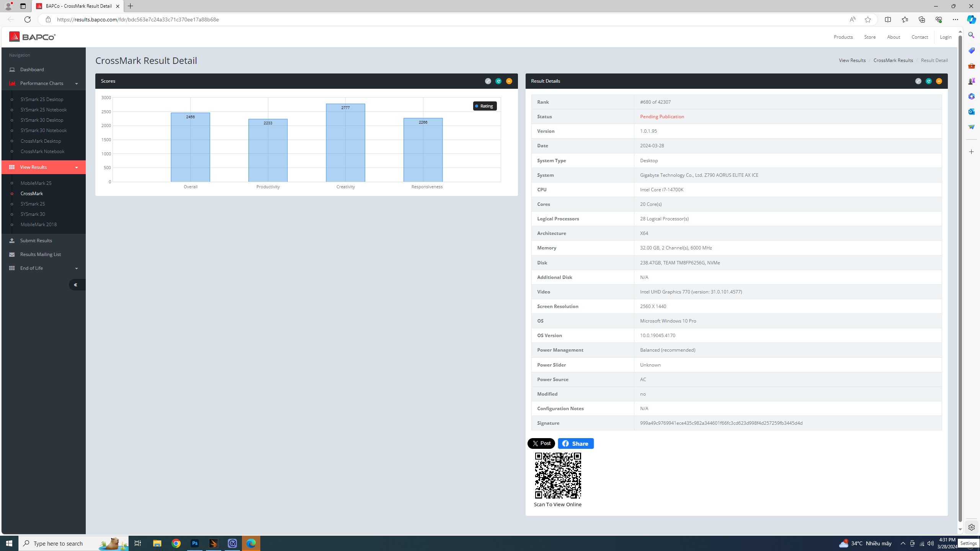Open browser split screen
The image size is (980, 551).
point(888,20)
